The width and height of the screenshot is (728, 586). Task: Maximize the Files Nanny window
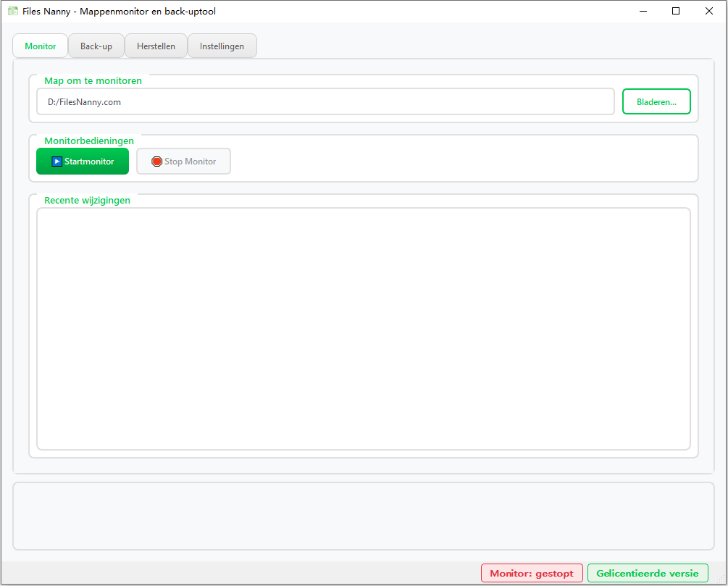pyautogui.click(x=676, y=11)
